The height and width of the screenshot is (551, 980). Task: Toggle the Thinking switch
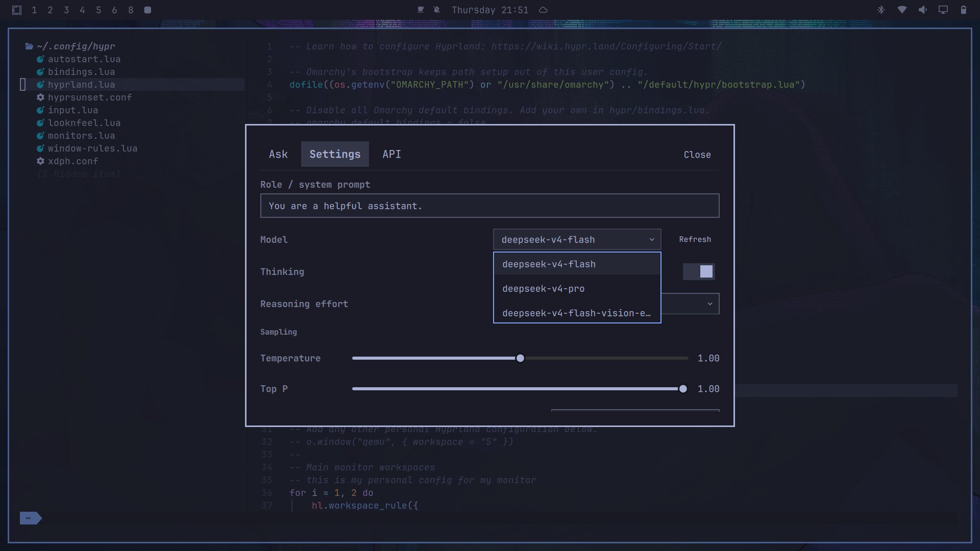(x=699, y=271)
